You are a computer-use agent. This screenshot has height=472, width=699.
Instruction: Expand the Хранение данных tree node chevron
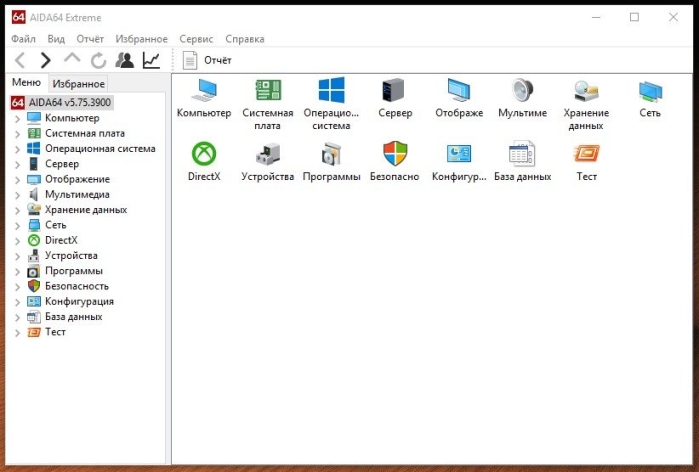tap(17, 210)
